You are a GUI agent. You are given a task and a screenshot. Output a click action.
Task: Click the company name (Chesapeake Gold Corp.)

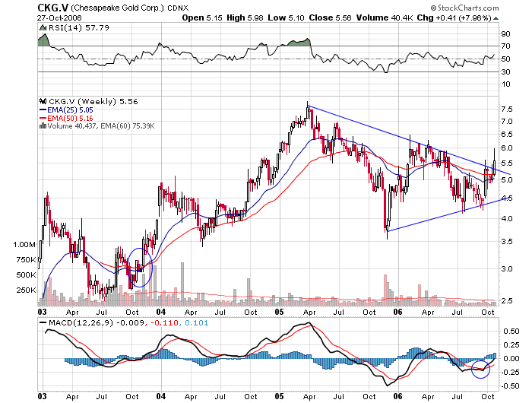coord(117,8)
